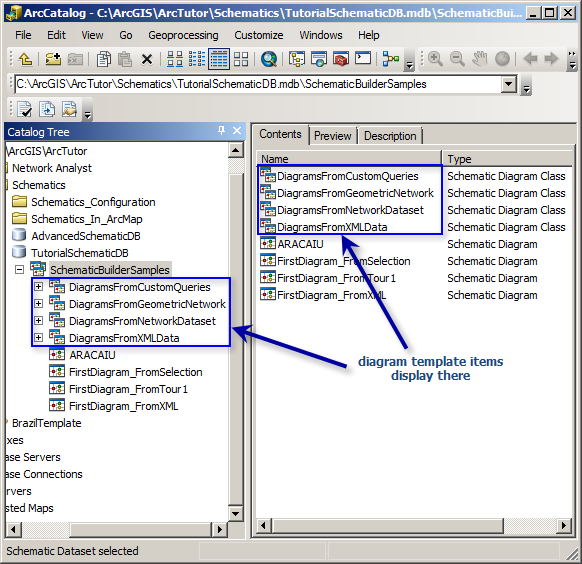
Task: Toggle the Catalog Tree window icon
Action: pos(297,59)
